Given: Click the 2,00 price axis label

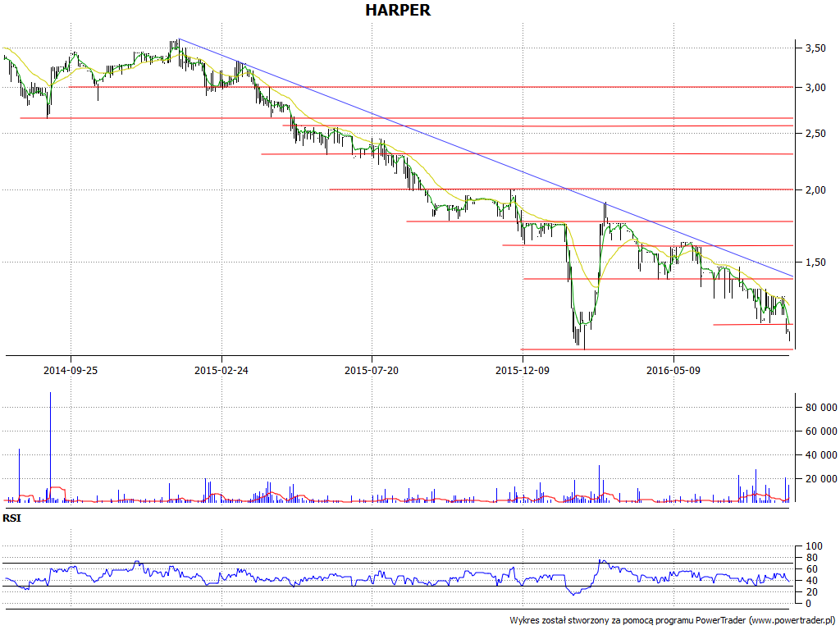Looking at the screenshot, I should pyautogui.click(x=815, y=190).
